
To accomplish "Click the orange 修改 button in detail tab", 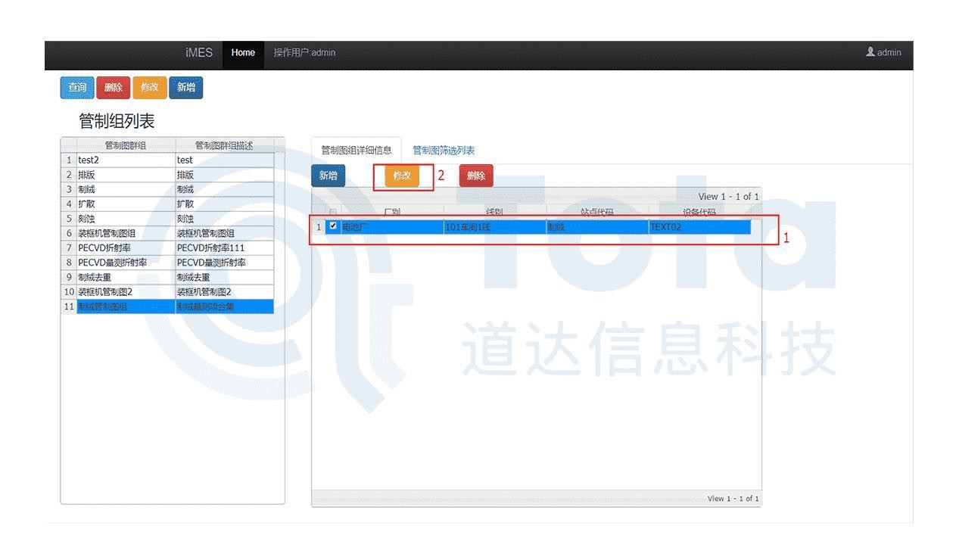I will pyautogui.click(x=402, y=176).
